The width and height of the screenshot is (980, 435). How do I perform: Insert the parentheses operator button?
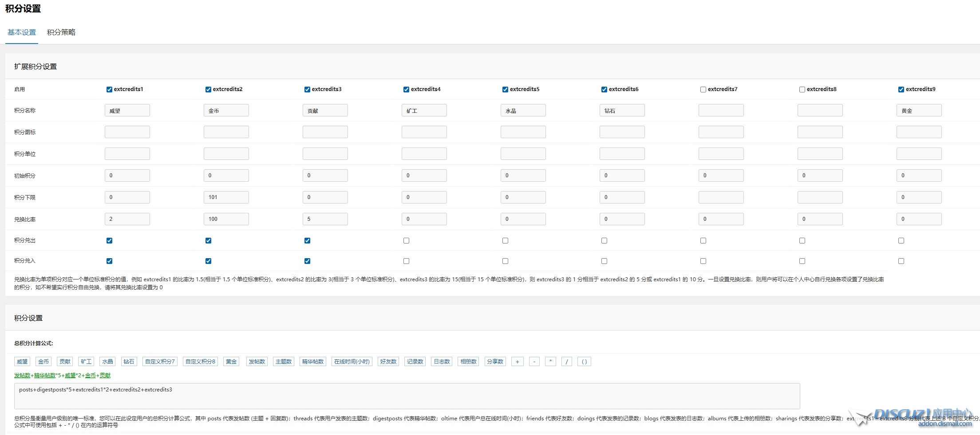click(x=584, y=362)
